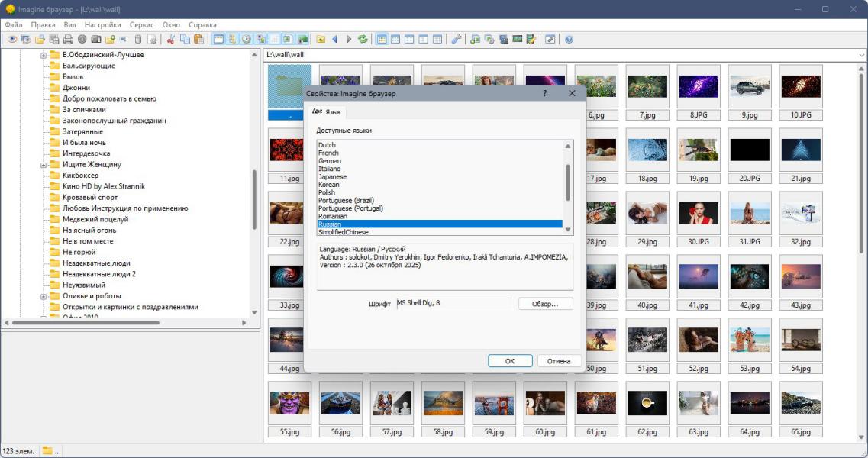Select Japanese in the language list
The width and height of the screenshot is (868, 458).
pyautogui.click(x=332, y=177)
